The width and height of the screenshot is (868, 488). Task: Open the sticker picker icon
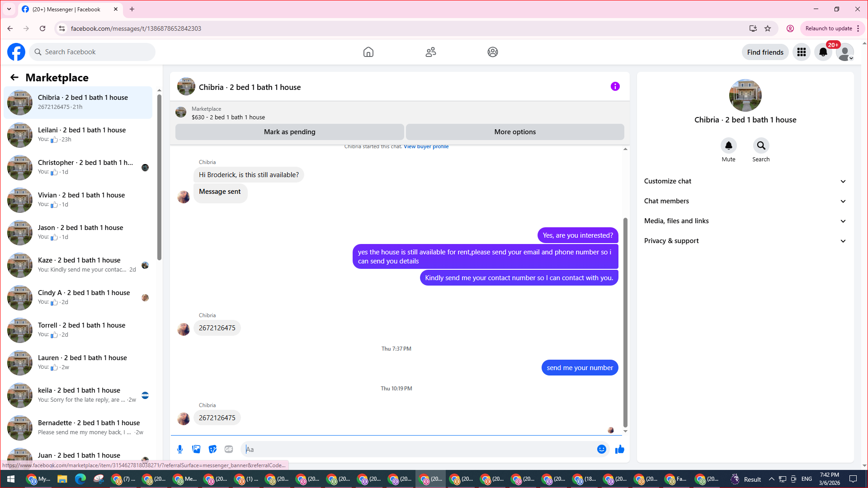point(212,449)
